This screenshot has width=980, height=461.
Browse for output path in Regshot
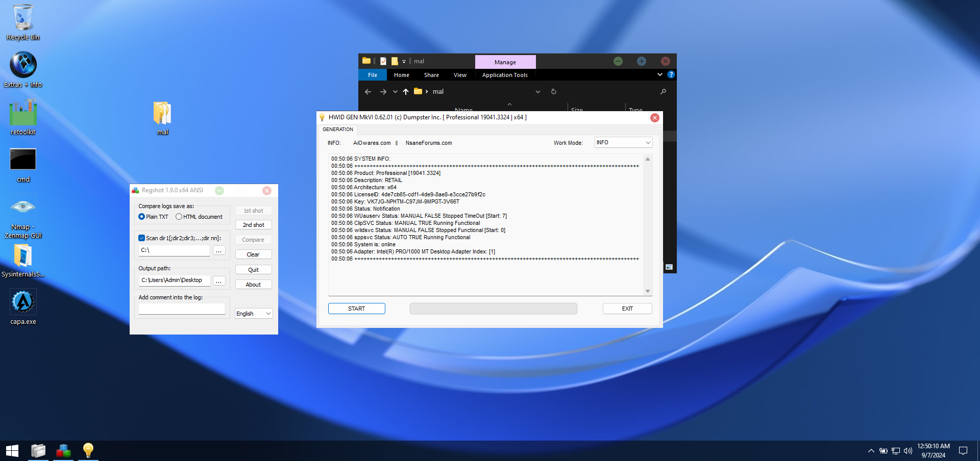click(x=219, y=281)
